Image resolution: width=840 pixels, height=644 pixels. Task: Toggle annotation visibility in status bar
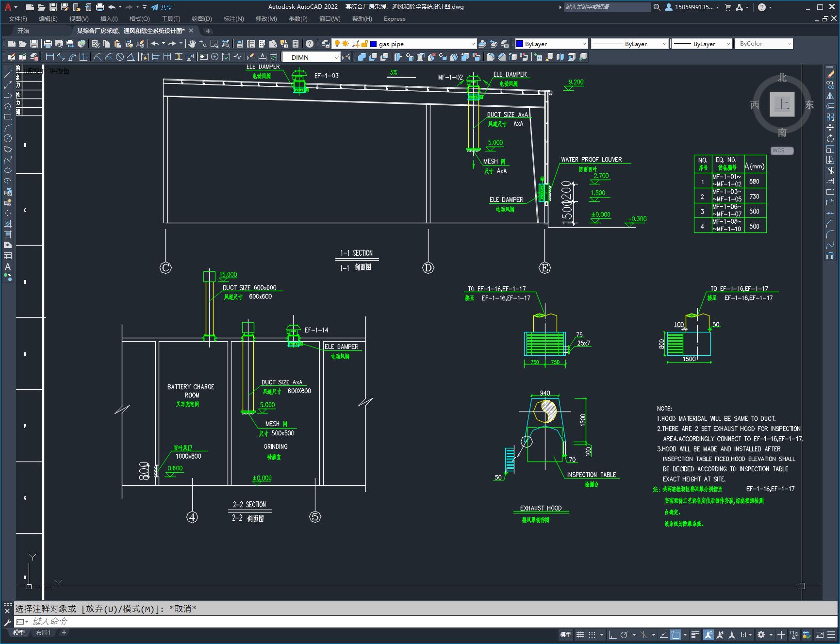point(708,634)
